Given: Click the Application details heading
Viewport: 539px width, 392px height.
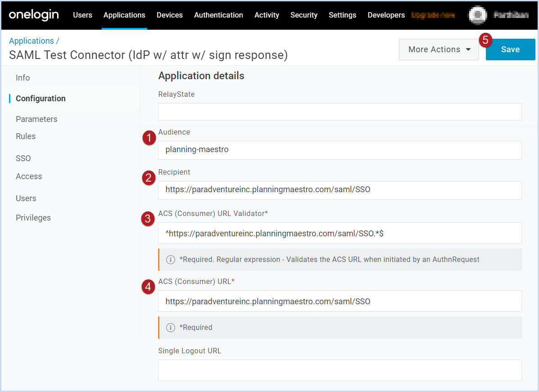Looking at the screenshot, I should coord(201,76).
